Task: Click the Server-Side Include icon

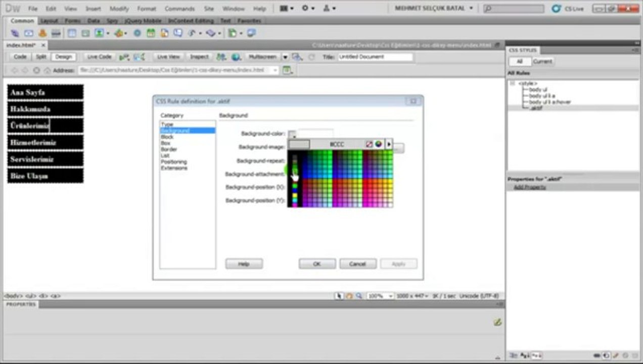Action: [x=164, y=33]
